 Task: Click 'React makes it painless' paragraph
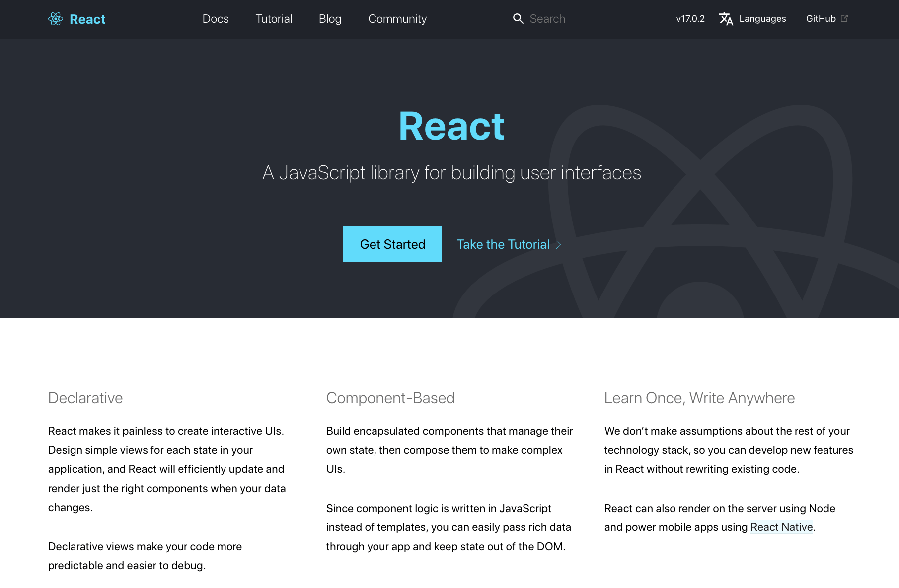[167, 469]
